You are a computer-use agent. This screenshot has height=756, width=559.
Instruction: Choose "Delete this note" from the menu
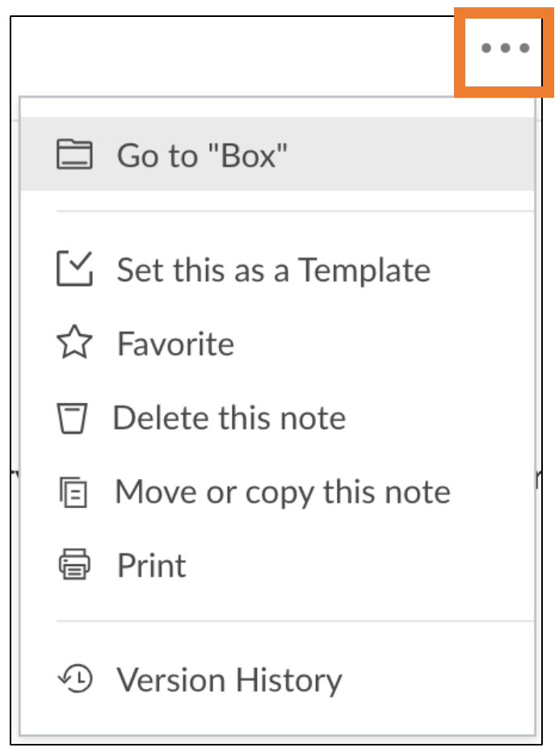229,418
